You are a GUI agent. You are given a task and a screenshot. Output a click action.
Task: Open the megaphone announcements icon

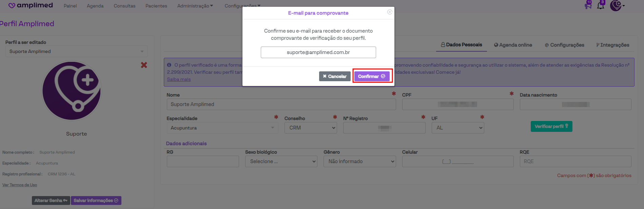(588, 6)
